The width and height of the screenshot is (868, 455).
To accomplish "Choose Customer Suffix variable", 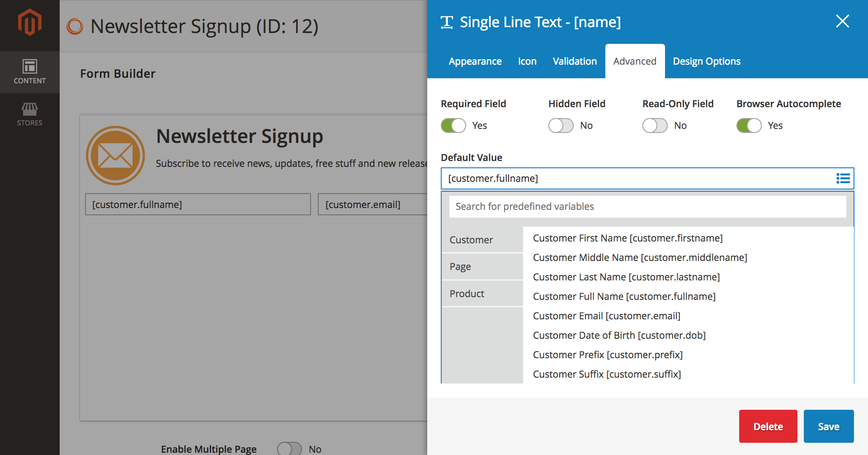I will pyautogui.click(x=607, y=374).
